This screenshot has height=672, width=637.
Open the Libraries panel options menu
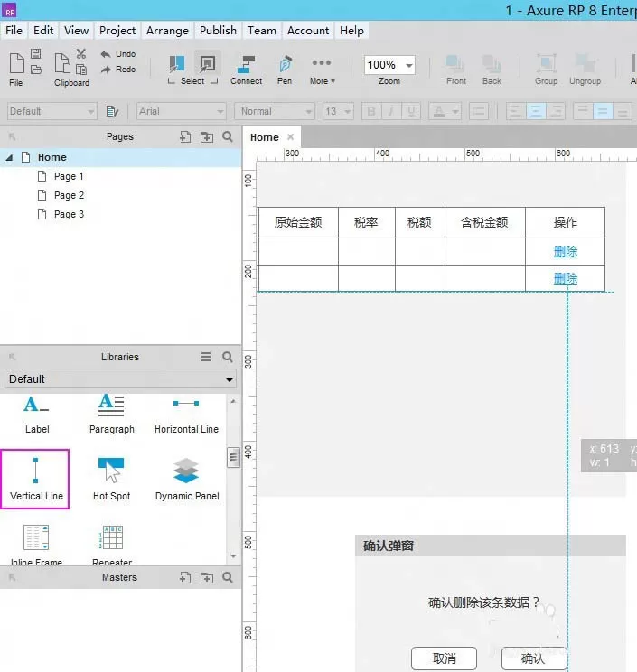click(x=206, y=357)
